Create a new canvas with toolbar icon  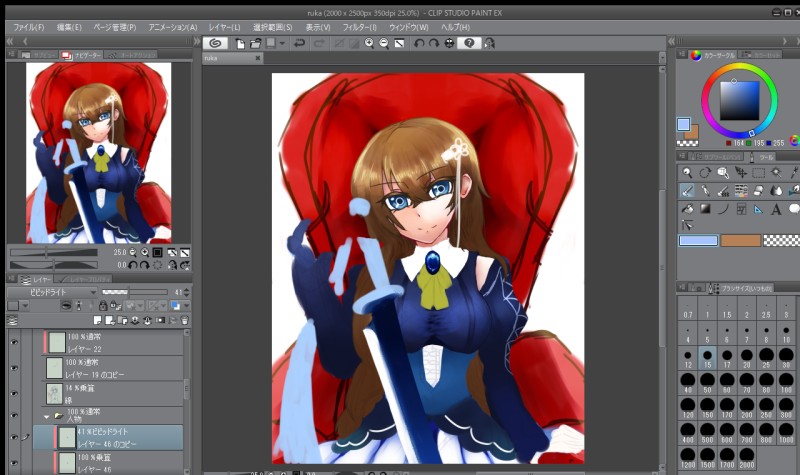240,44
